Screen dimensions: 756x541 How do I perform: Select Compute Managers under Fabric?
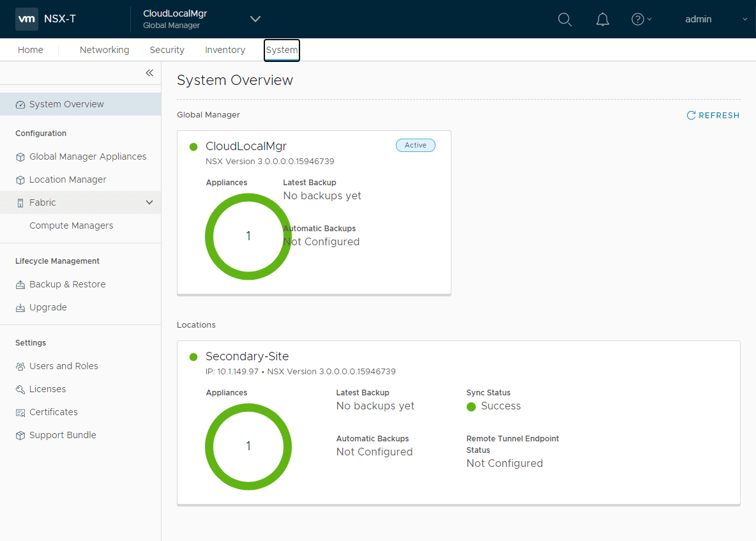(71, 225)
